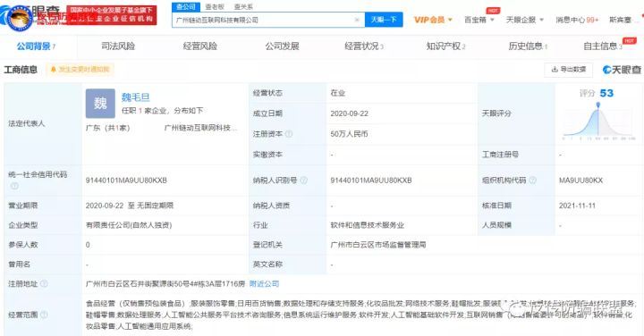The image size is (644, 336).
Task: Click the company name search input field
Action: [263, 20]
